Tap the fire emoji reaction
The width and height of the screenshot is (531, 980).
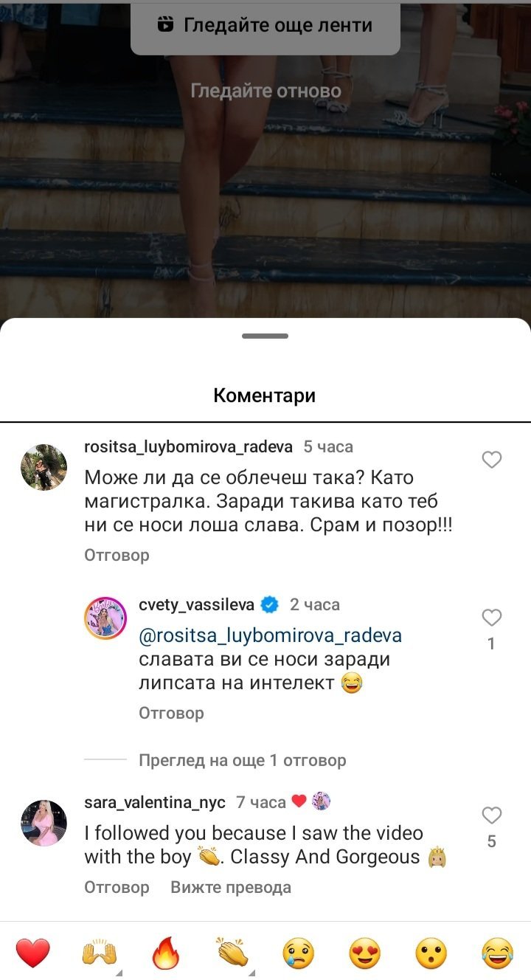click(x=166, y=953)
